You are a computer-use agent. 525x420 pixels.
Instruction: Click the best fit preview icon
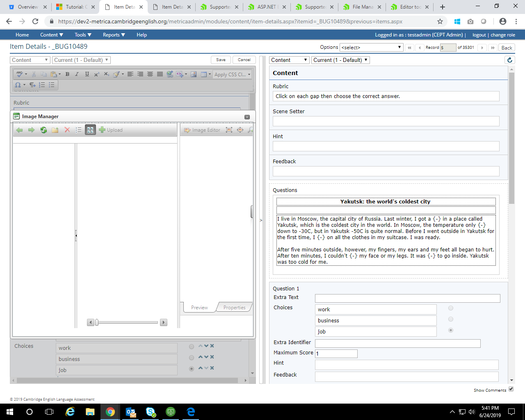(229, 130)
